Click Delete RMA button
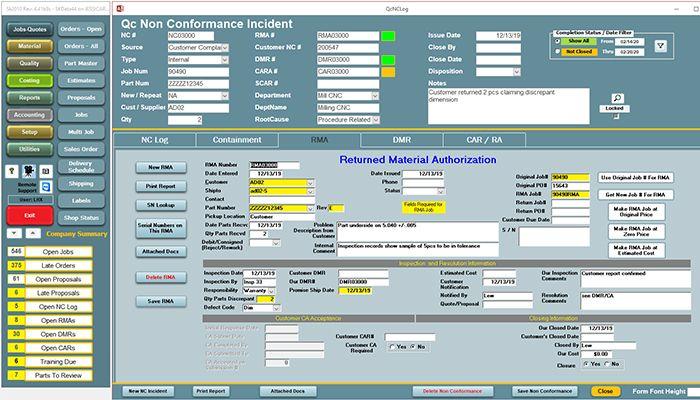The width and height of the screenshot is (700, 400). pyautogui.click(x=161, y=278)
